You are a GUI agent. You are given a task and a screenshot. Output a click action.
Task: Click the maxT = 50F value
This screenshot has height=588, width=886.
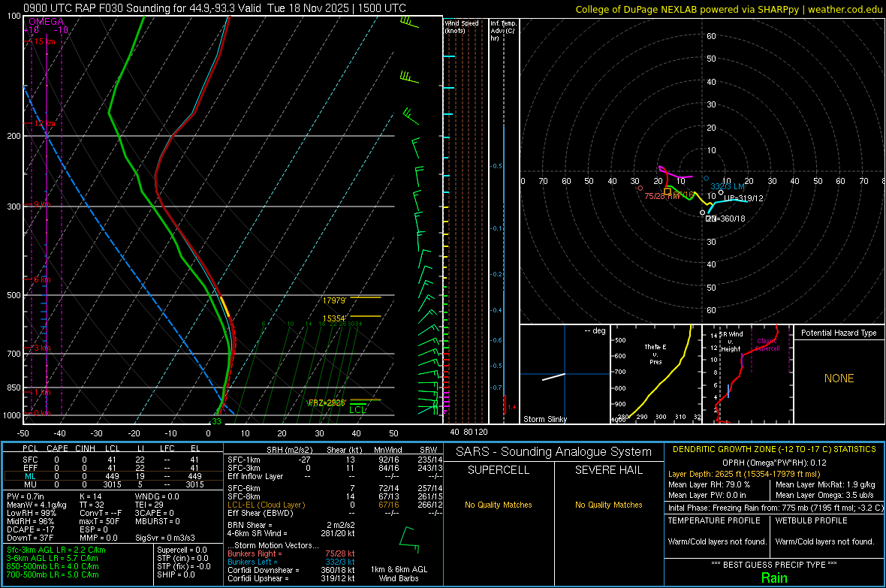tap(99, 521)
